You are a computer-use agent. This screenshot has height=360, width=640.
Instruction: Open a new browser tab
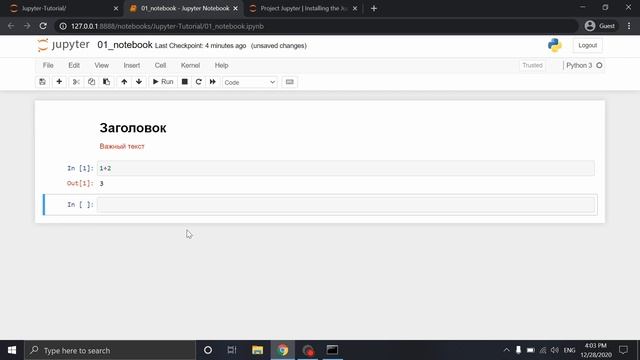[374, 8]
